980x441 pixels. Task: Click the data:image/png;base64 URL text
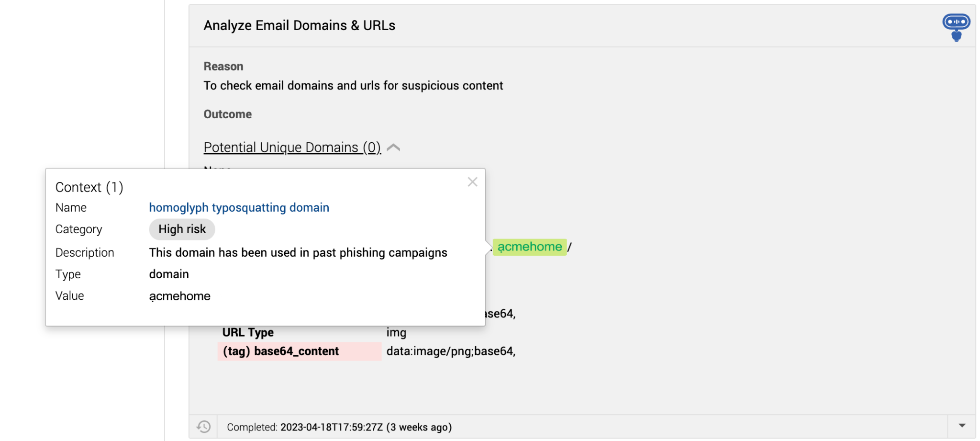pos(451,351)
